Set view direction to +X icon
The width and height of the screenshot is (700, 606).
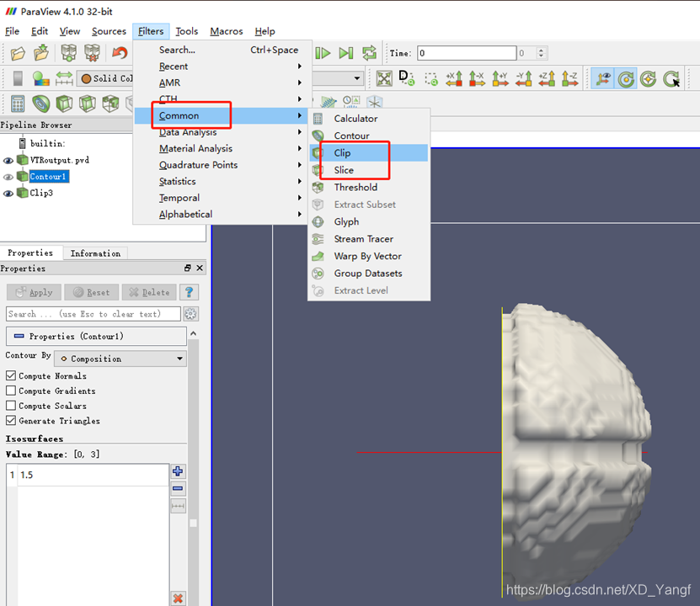click(454, 78)
